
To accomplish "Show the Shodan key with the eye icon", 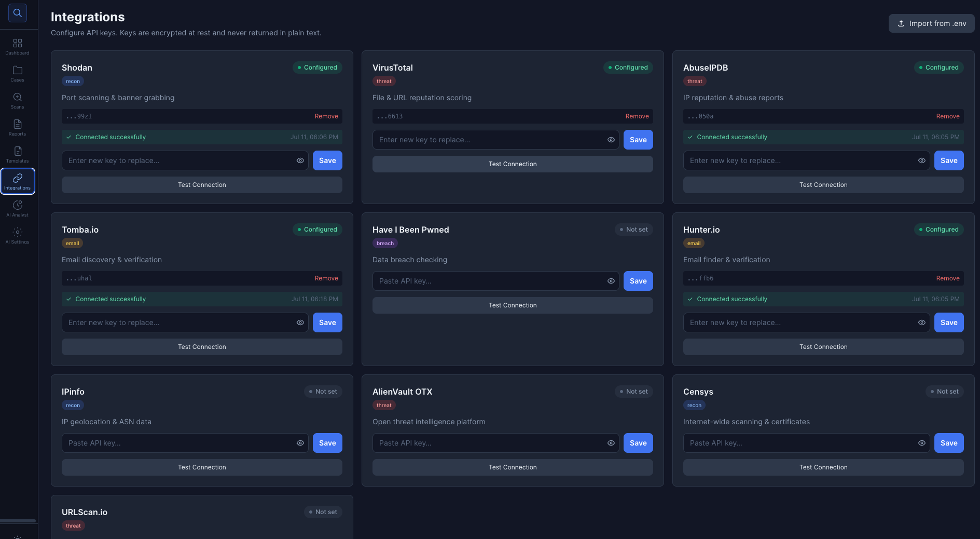I will point(300,160).
